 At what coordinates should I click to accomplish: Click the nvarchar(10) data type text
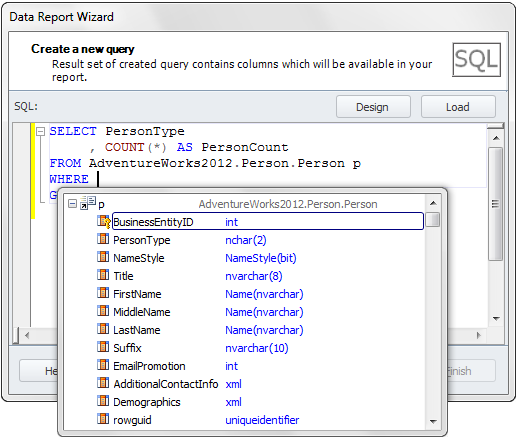click(257, 348)
